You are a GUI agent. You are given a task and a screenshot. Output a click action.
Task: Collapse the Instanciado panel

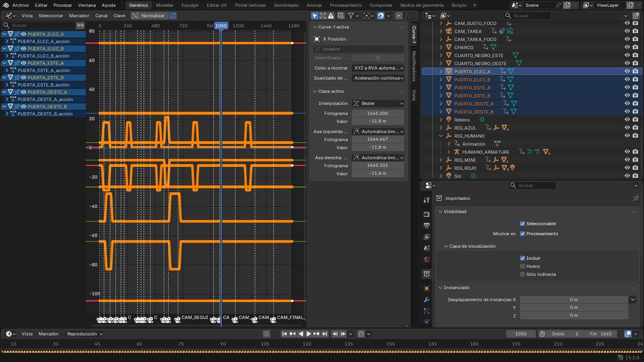point(440,288)
